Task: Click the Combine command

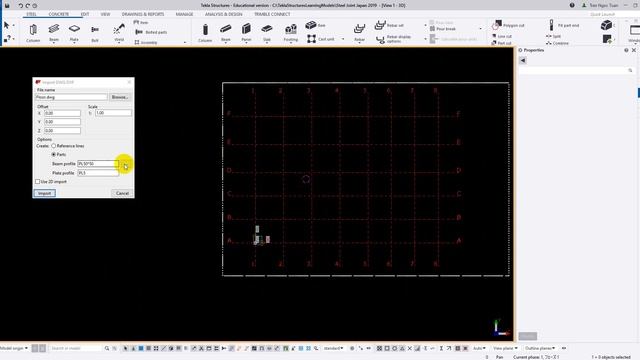Action: pyautogui.click(x=557, y=43)
